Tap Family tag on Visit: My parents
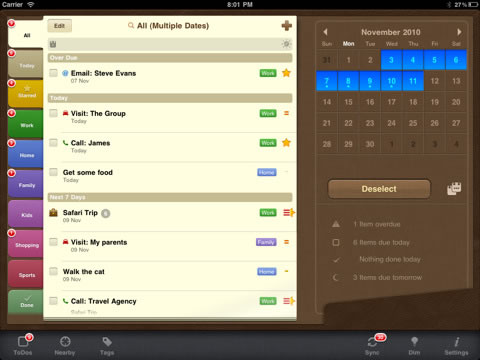The height and width of the screenshot is (360, 480). tap(266, 242)
